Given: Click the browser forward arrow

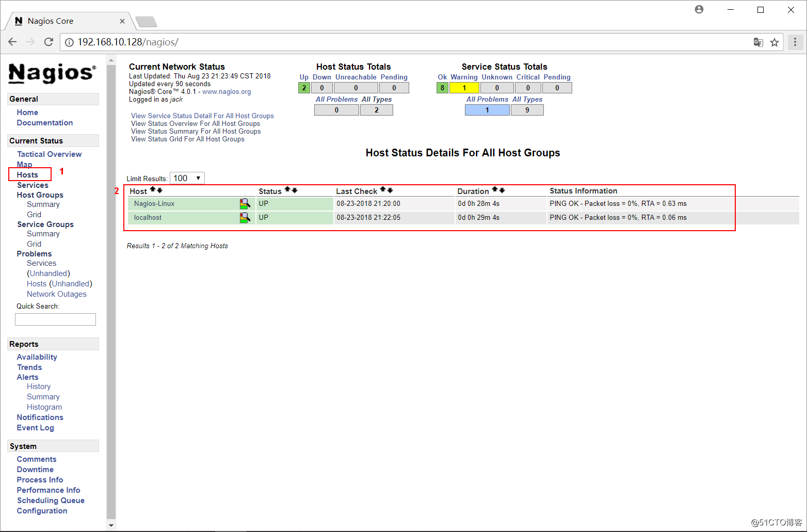Looking at the screenshot, I should [x=30, y=42].
